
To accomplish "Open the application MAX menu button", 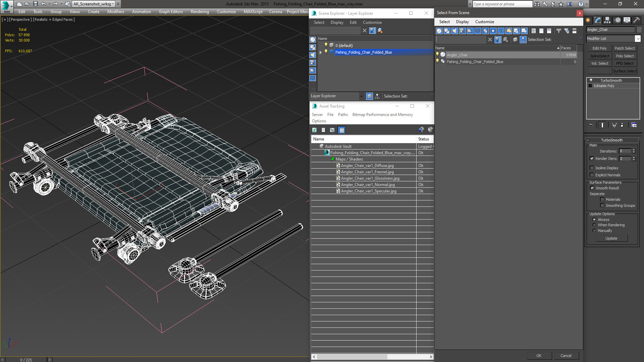I will click(x=7, y=6).
